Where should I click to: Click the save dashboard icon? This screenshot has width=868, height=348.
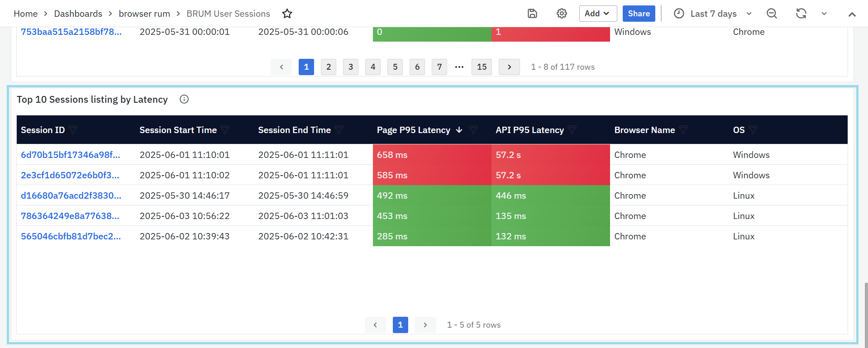[x=532, y=14]
